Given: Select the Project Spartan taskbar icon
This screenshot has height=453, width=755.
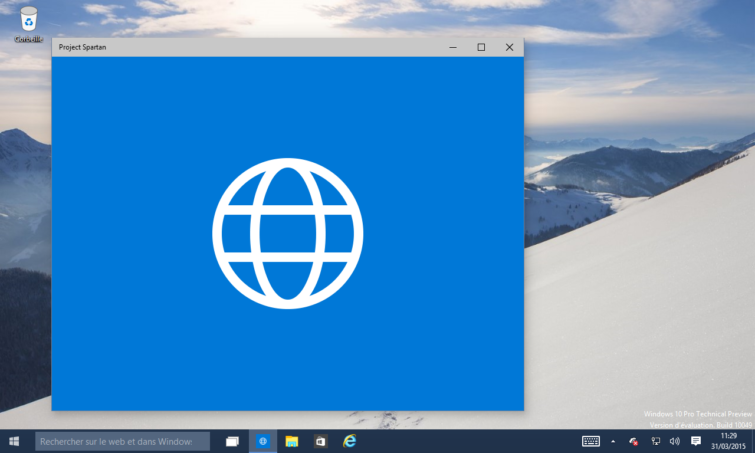Looking at the screenshot, I should coord(263,441).
